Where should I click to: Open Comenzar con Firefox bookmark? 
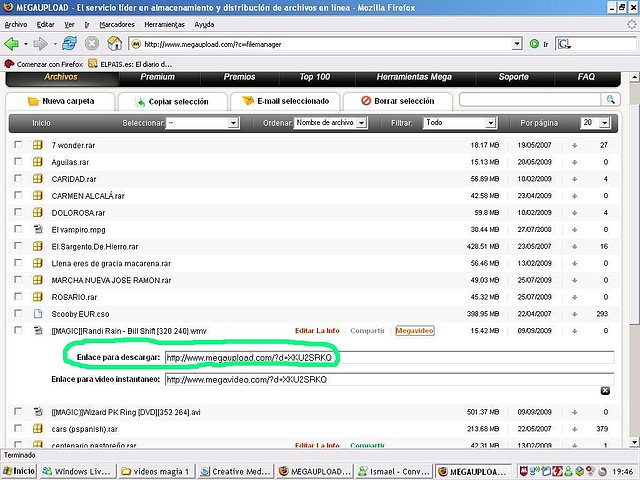43,64
